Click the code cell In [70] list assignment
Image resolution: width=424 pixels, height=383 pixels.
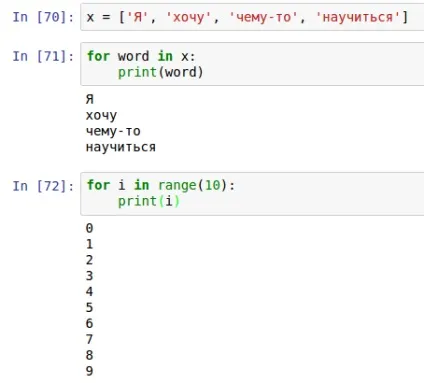(252, 17)
